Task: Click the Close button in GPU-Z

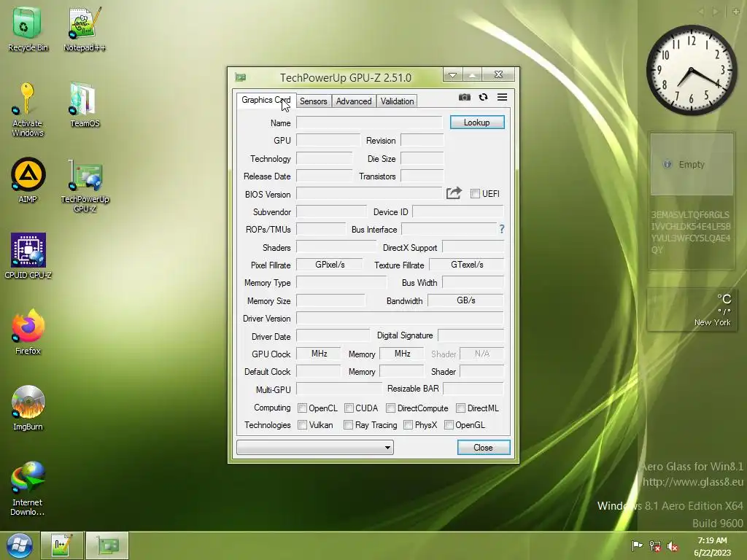Action: 483,448
